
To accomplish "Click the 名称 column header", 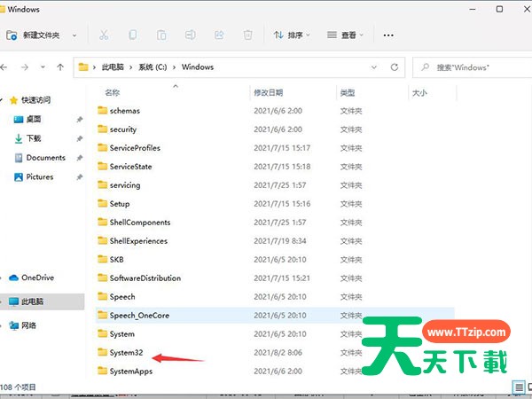I will 112,92.
